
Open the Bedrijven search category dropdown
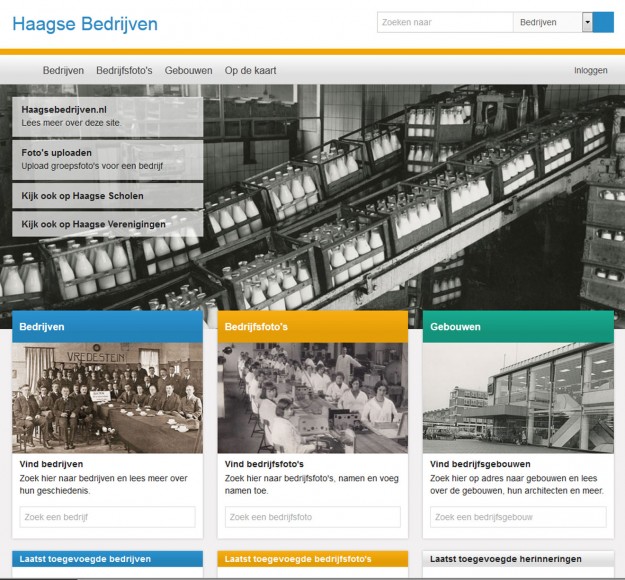(x=587, y=22)
